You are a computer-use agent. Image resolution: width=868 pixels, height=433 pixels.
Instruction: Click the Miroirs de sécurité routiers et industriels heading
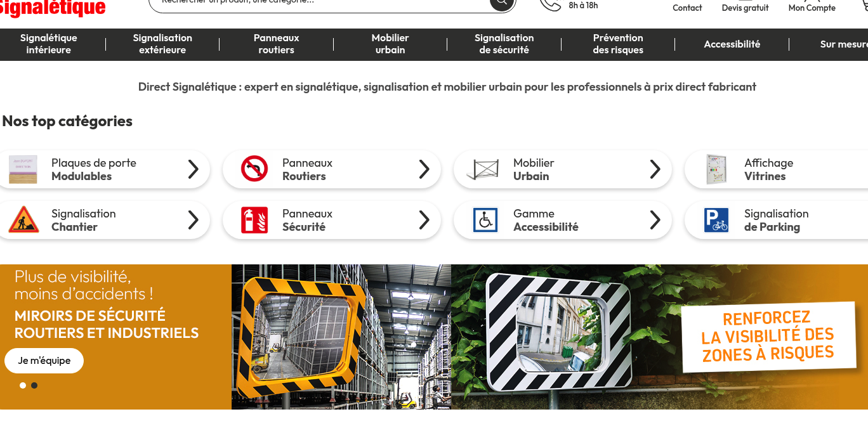click(x=107, y=324)
